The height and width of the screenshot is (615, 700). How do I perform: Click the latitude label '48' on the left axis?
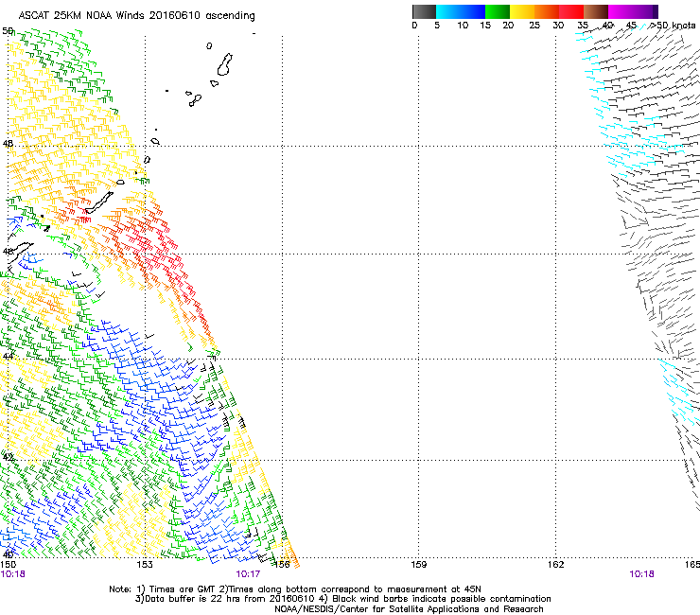pos(8,144)
